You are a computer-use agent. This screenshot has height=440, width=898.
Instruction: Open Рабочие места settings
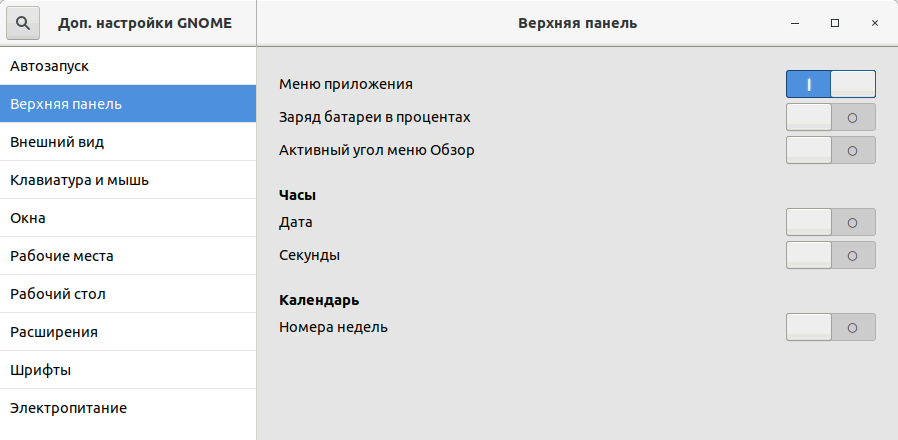(128, 256)
